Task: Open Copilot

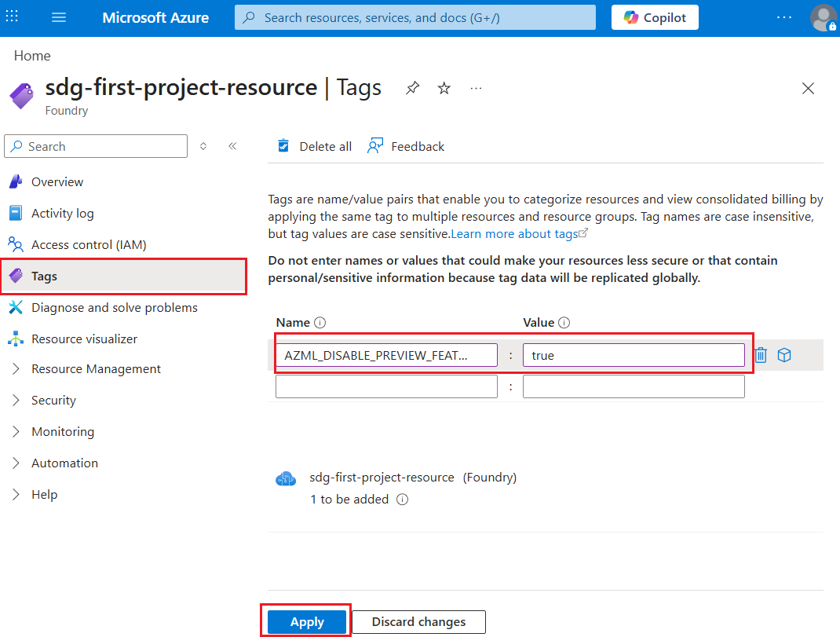Action: [x=654, y=16]
